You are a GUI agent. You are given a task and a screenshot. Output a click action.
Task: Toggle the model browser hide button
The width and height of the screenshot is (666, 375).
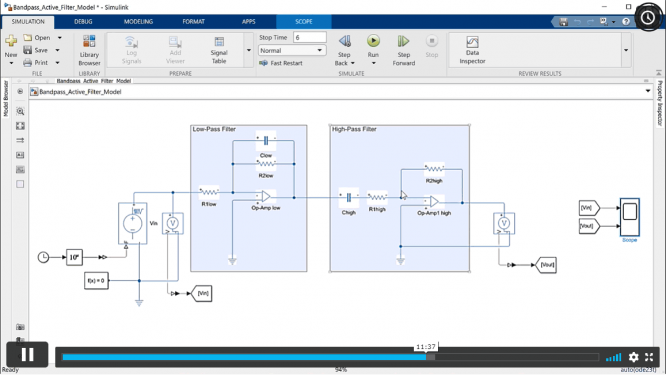[x=20, y=92]
